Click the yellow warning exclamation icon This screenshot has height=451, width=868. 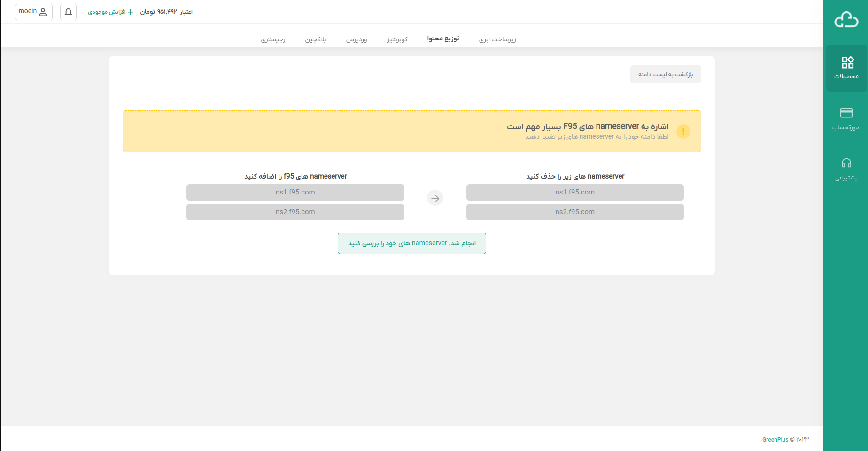[x=683, y=132]
